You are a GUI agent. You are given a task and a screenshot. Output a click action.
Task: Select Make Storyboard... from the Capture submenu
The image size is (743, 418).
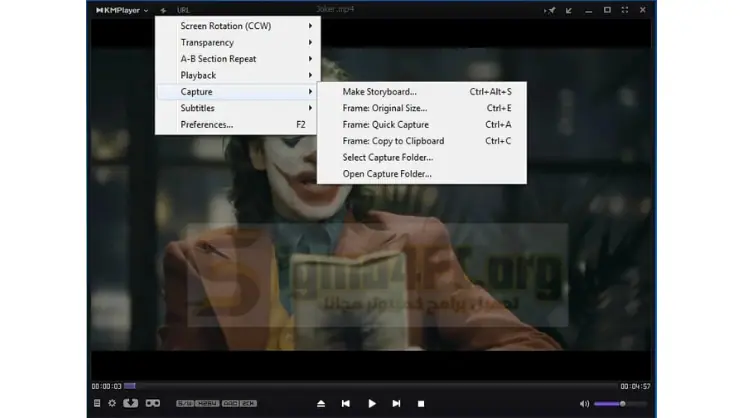click(380, 92)
